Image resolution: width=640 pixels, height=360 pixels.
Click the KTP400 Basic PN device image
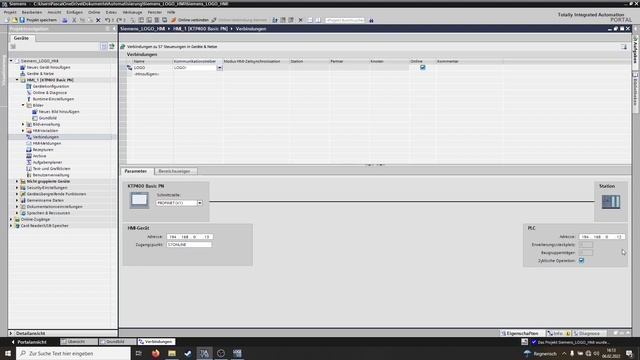pyautogui.click(x=139, y=200)
